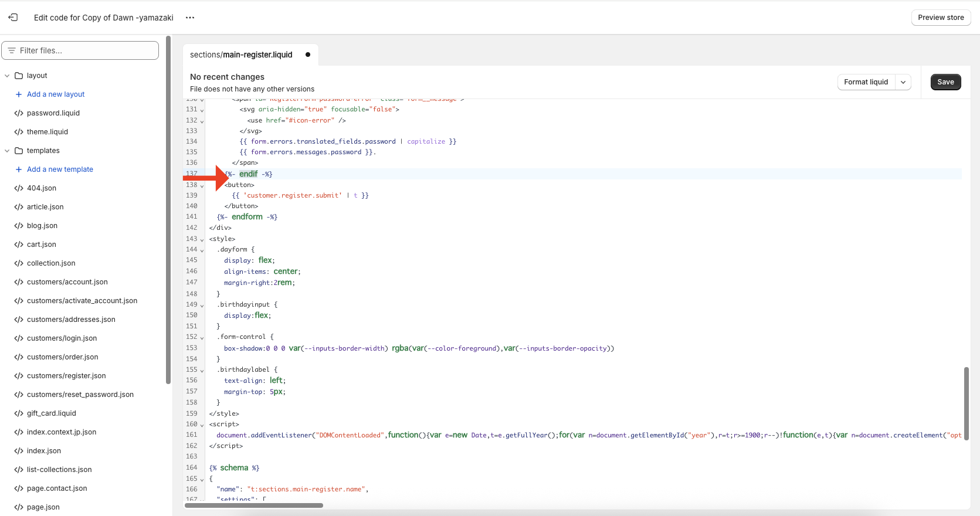The width and height of the screenshot is (980, 516).
Task: Click the code icon of page.json
Action: click(19, 507)
